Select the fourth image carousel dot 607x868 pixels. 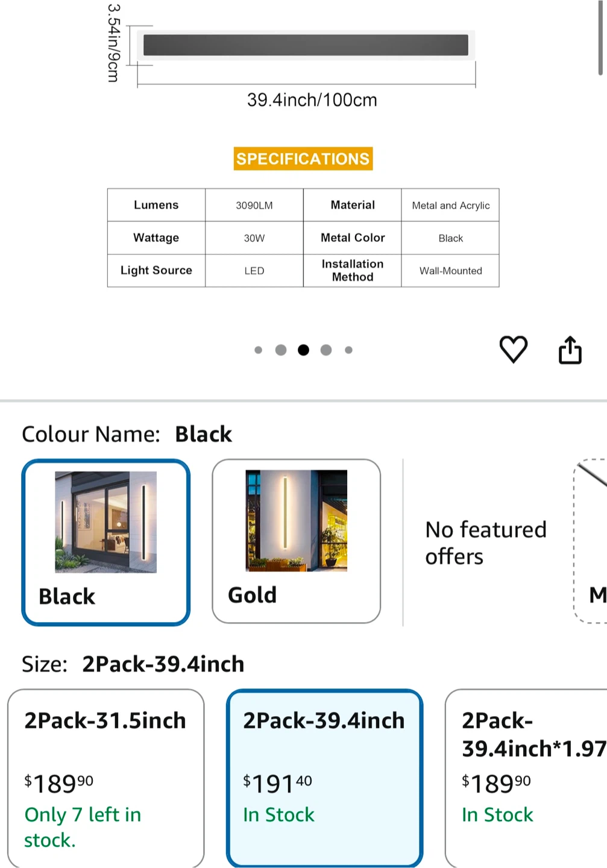[326, 350]
